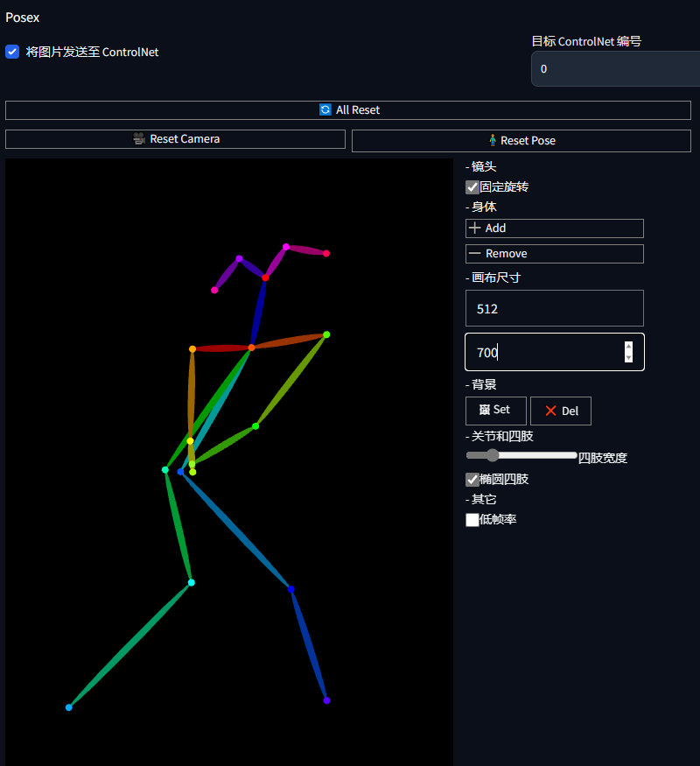Click the refresh icon on All Reset
The width and height of the screenshot is (700, 766).
tap(325, 110)
